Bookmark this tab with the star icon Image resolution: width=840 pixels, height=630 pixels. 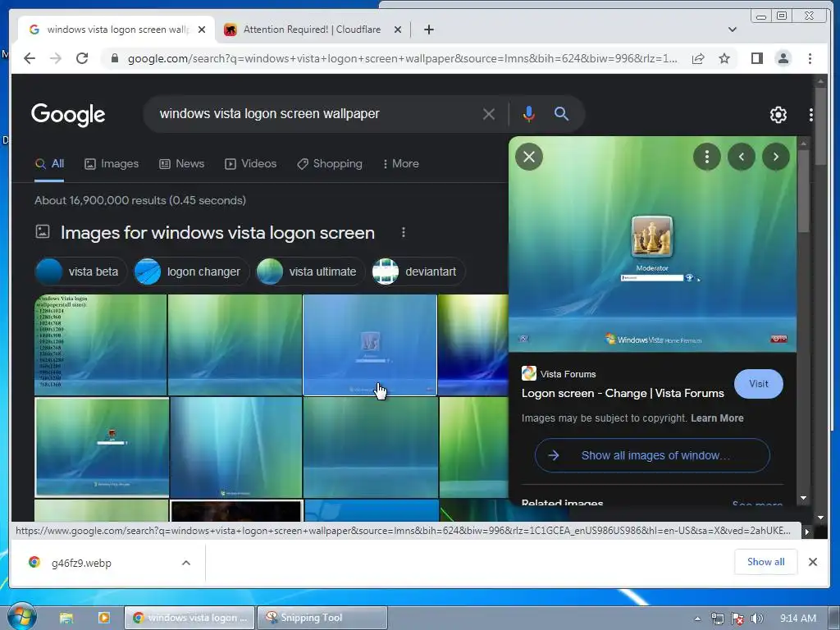click(724, 58)
